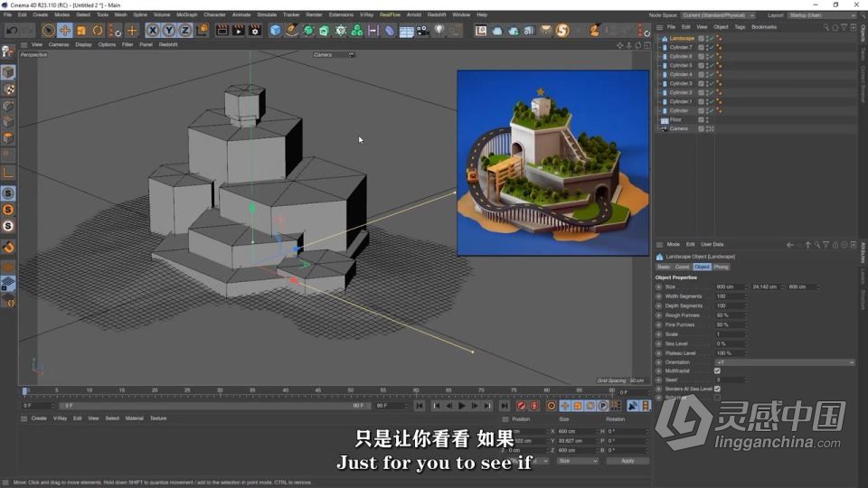Toggle the Multifractal checkbox
The height and width of the screenshot is (488, 868).
717,371
